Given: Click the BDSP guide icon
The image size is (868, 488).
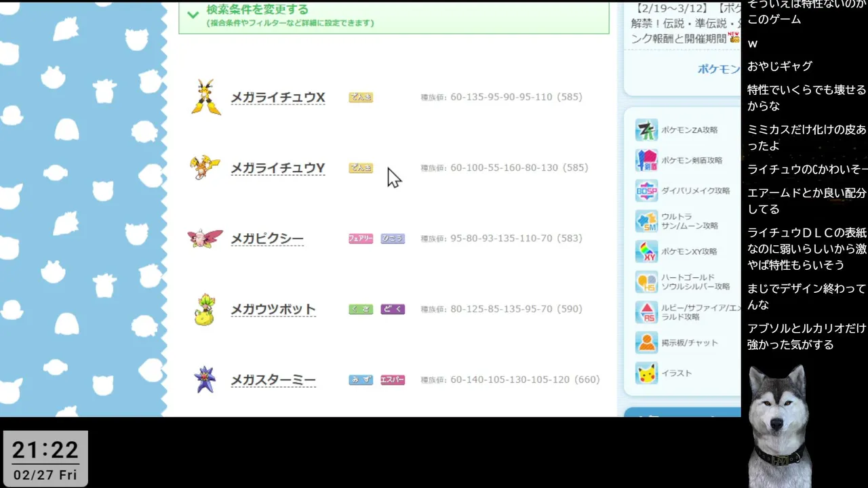Looking at the screenshot, I should click(646, 190).
